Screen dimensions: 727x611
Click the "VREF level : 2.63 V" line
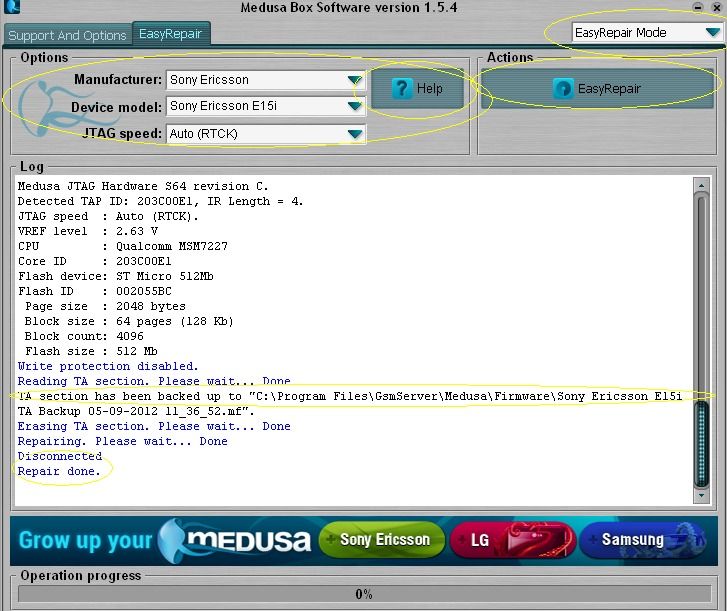tap(88, 231)
